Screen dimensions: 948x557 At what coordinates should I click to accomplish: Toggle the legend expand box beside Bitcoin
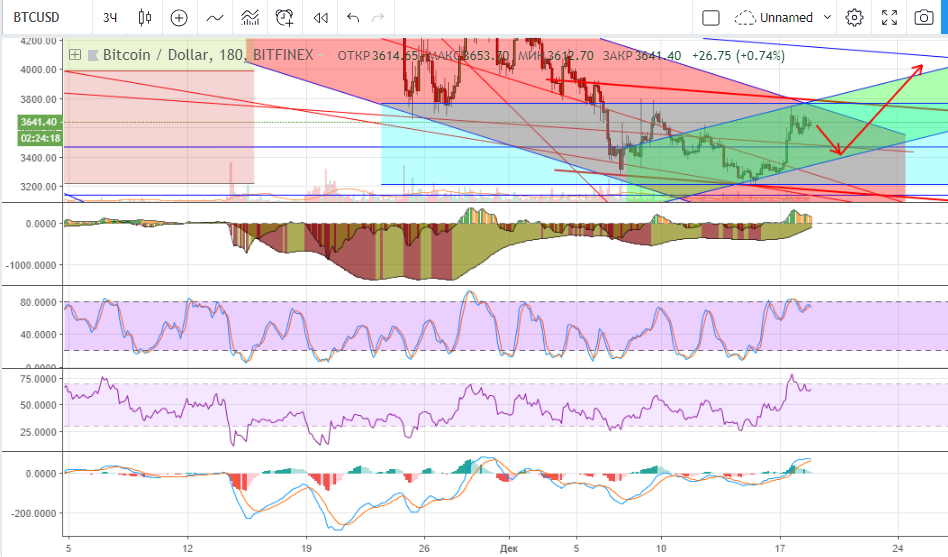(x=73, y=55)
